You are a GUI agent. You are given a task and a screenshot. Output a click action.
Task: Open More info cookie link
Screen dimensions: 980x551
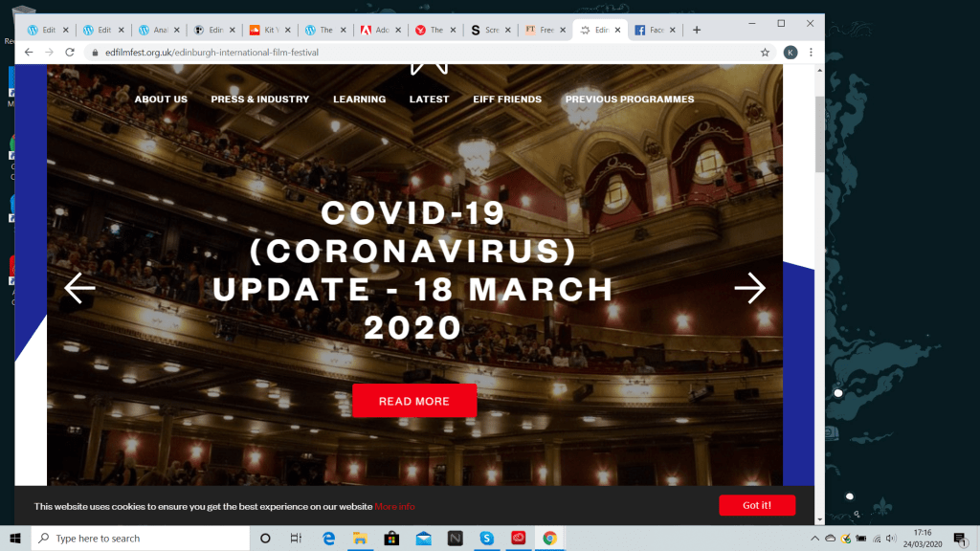pos(394,506)
